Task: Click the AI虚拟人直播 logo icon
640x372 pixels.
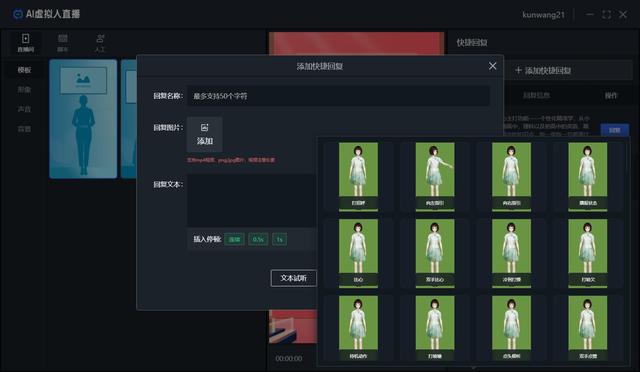Action: pos(18,14)
